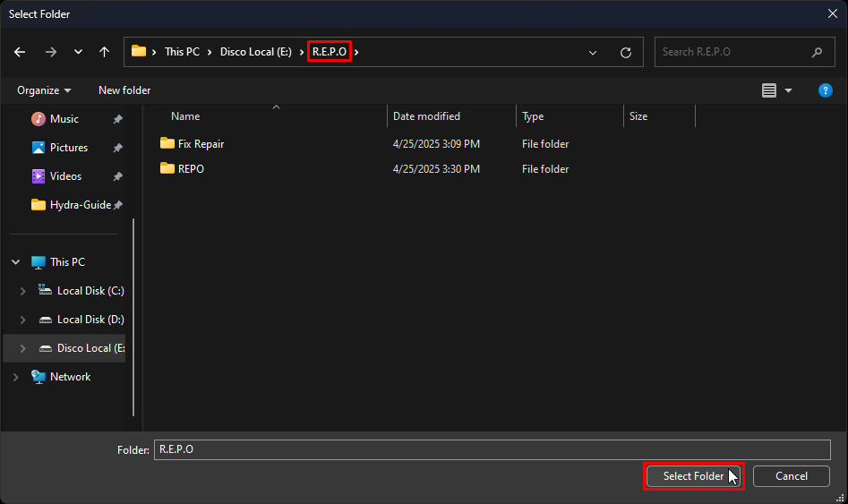Screen dimensions: 848x504
Task: Click File folder type of REPO
Action: (x=545, y=168)
